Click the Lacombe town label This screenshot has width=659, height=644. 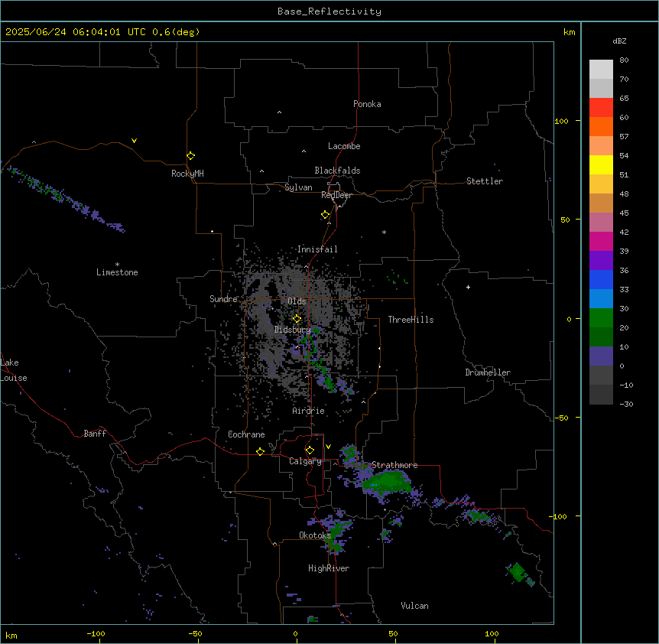(x=344, y=146)
